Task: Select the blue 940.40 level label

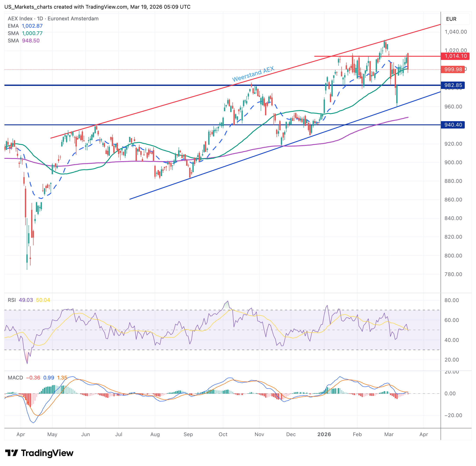Action: click(453, 125)
